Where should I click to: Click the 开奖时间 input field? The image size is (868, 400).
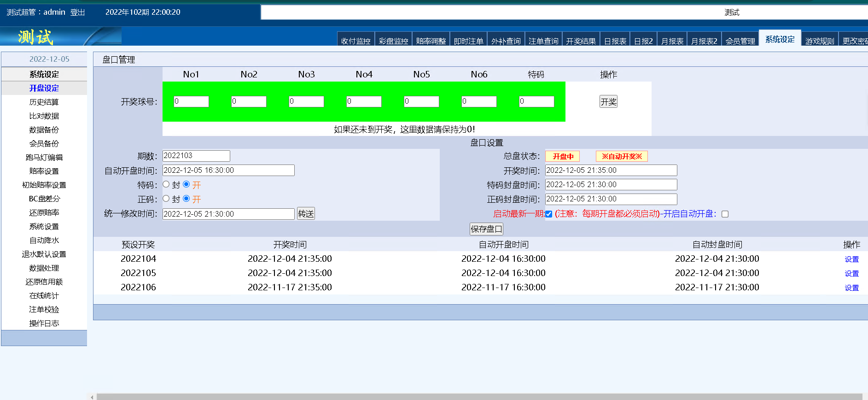click(611, 170)
